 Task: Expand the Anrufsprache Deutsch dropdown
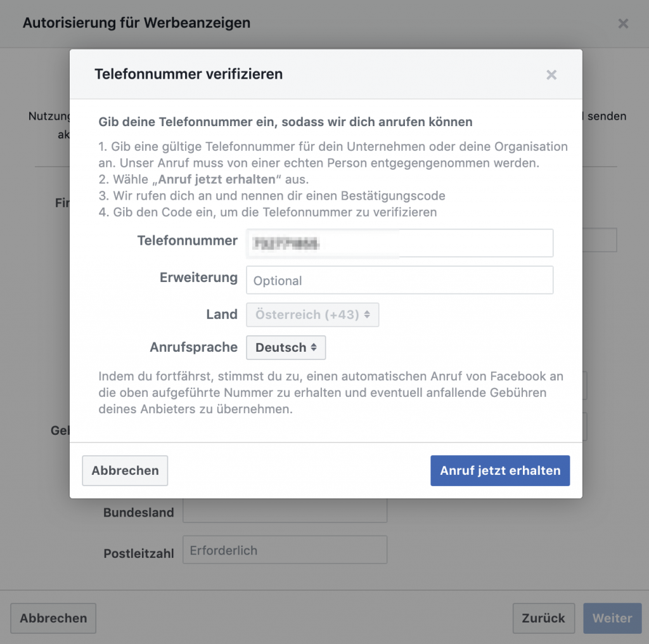point(286,347)
